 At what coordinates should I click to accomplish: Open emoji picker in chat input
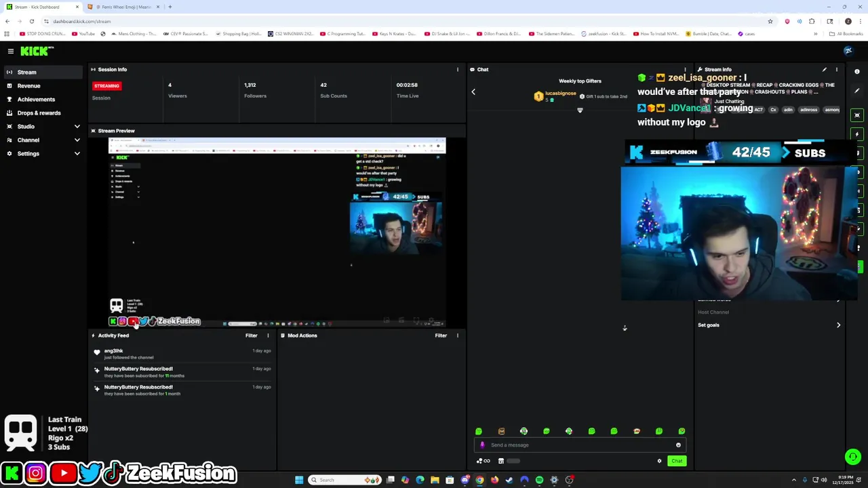pyautogui.click(x=678, y=445)
